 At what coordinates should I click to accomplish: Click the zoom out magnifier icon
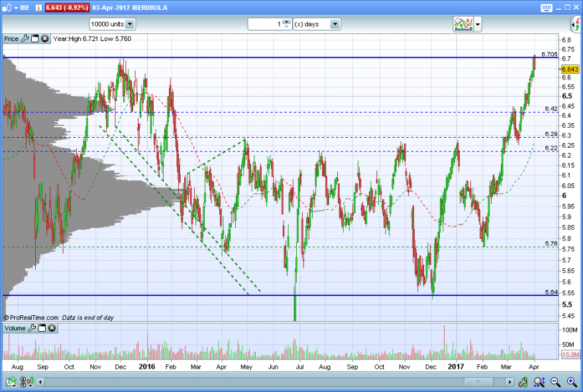tap(555, 382)
